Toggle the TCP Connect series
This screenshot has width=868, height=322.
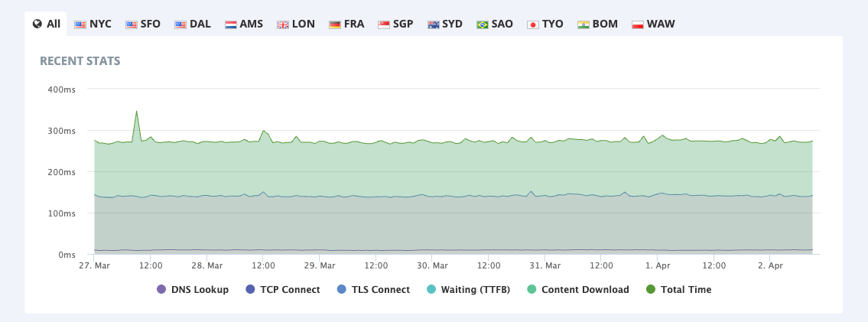tap(283, 289)
